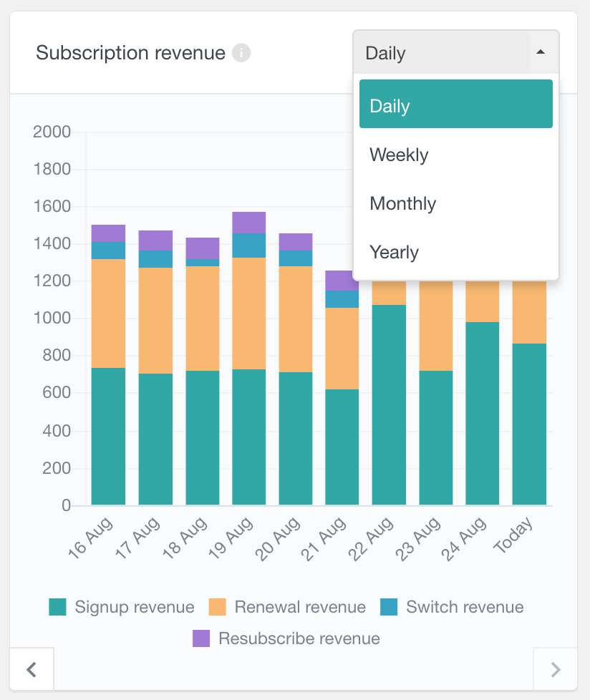The image size is (590, 700).
Task: Click the 18 Aug resubscribe revenue segment
Action: pos(203,248)
